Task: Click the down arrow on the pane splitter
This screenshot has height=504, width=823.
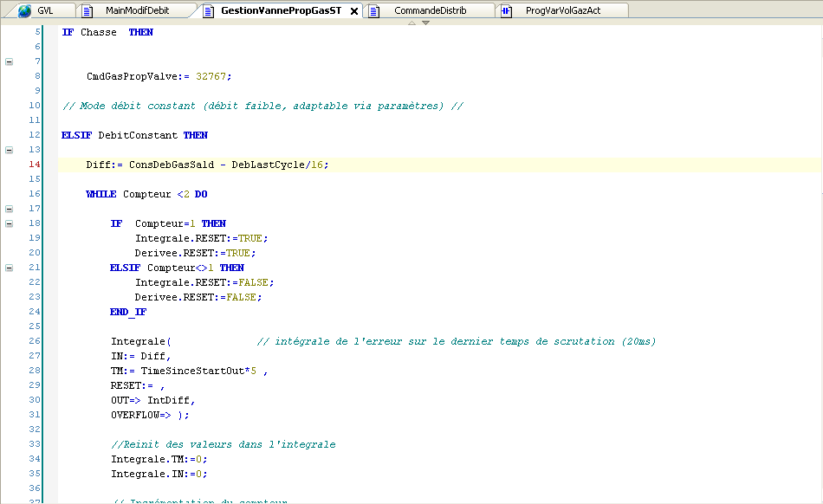Action: (x=425, y=23)
